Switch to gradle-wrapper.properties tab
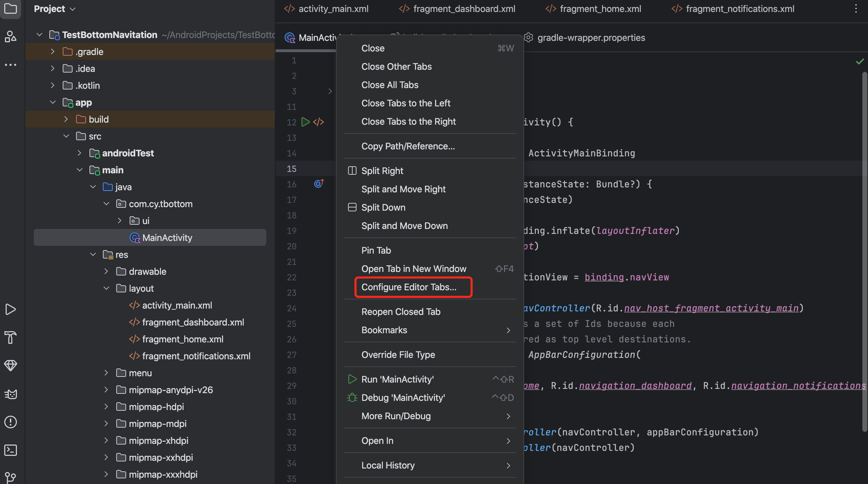This screenshot has height=484, width=868. tap(585, 37)
